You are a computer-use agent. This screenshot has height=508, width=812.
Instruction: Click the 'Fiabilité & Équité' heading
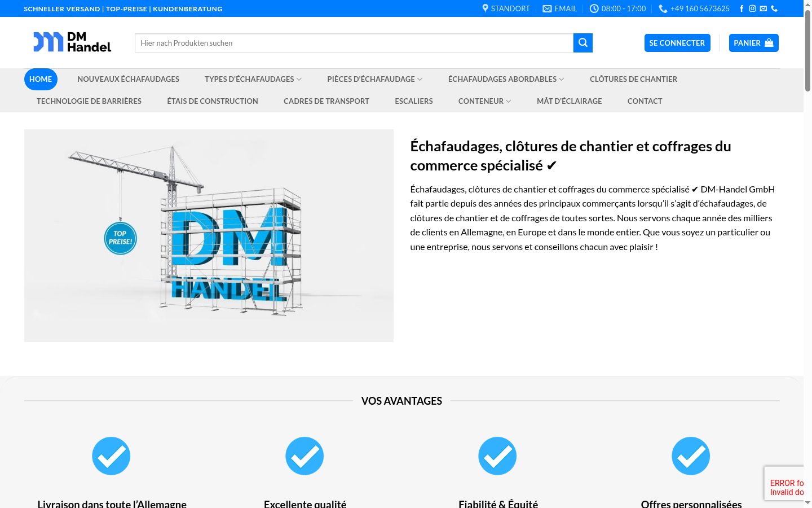click(498, 504)
